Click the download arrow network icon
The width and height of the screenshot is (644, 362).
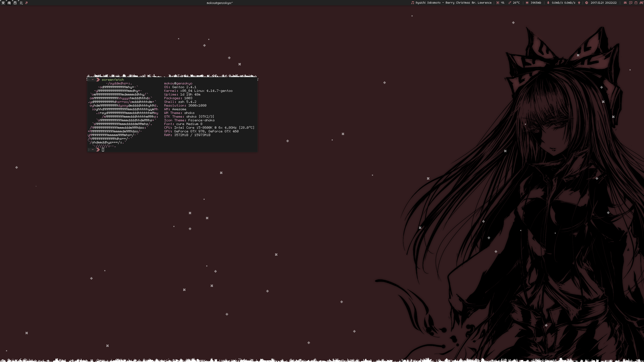548,3
